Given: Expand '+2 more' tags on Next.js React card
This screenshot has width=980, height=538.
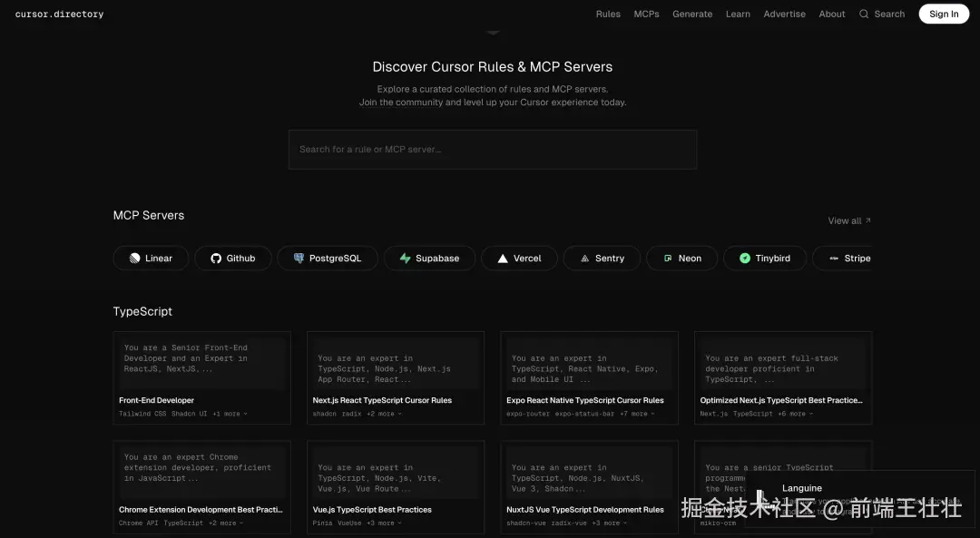Looking at the screenshot, I should [384, 414].
